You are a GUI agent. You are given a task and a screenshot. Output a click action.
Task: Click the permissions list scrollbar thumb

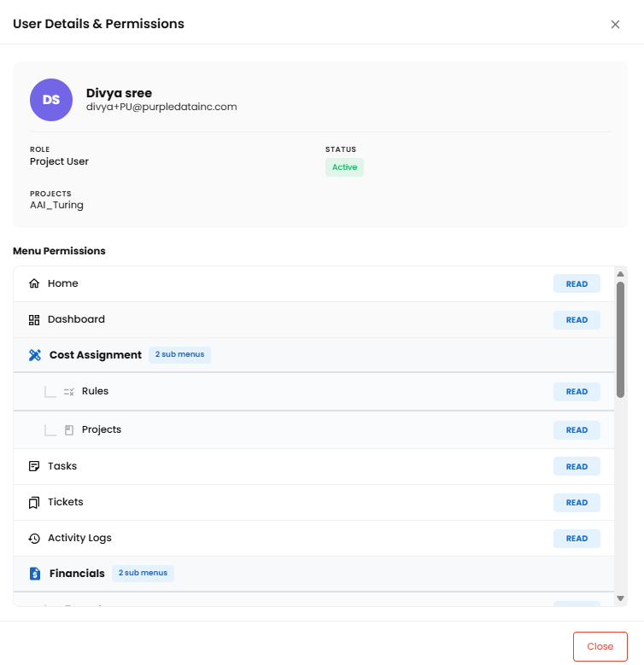tap(620, 340)
